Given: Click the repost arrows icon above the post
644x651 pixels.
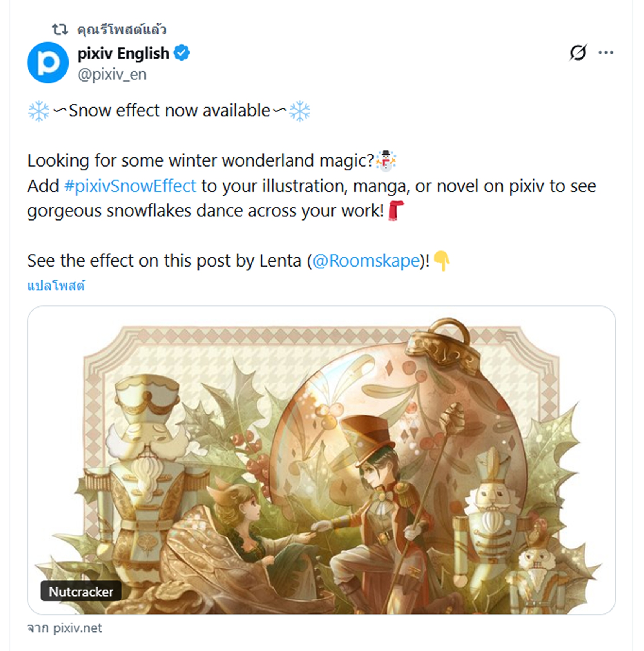Looking at the screenshot, I should click(60, 29).
